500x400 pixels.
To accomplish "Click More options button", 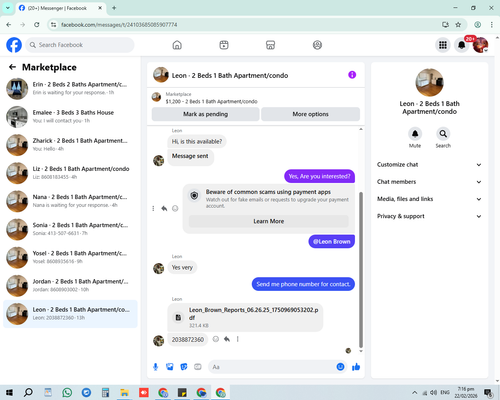I will [x=310, y=114].
